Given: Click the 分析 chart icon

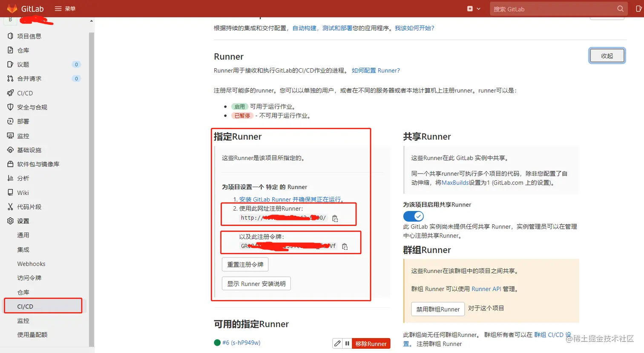Looking at the screenshot, I should 11,178.
